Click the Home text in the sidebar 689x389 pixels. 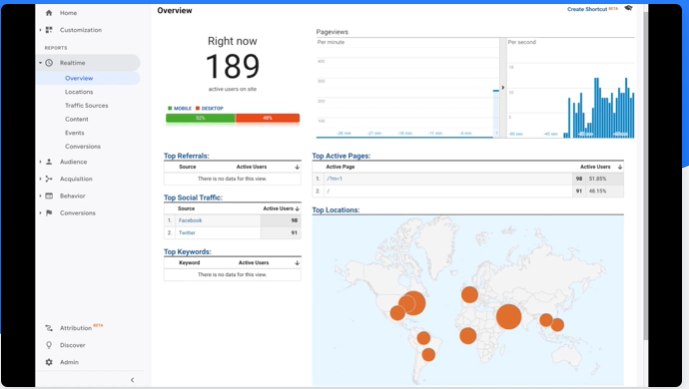coord(68,13)
